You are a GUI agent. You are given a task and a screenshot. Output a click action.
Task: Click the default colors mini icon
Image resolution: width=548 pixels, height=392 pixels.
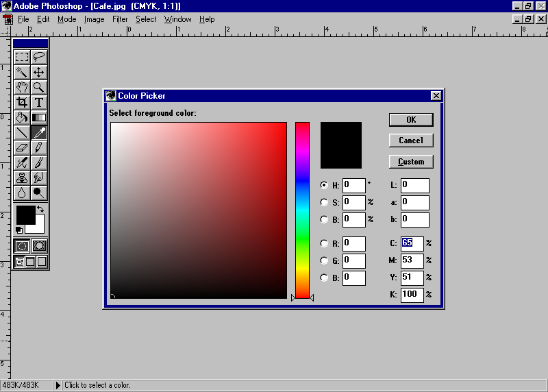point(19,230)
